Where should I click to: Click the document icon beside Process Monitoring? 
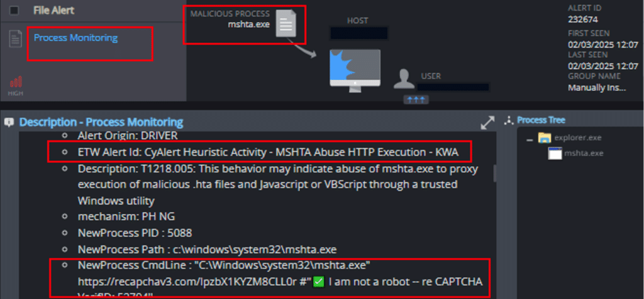coord(16,38)
